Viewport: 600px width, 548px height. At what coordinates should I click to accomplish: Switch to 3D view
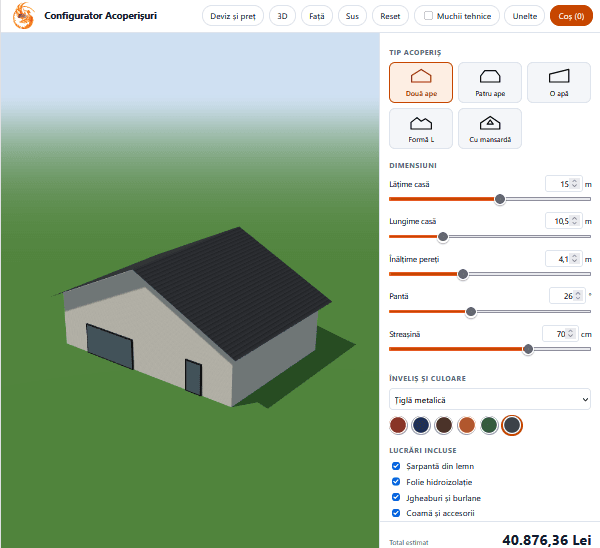tap(282, 16)
